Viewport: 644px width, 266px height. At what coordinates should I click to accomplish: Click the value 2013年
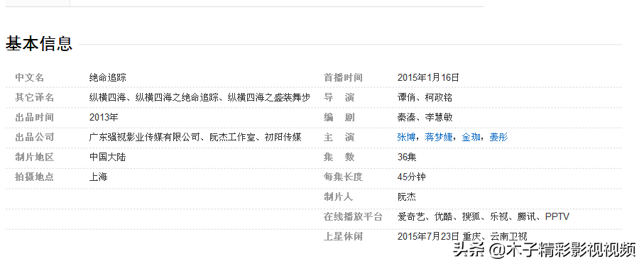click(x=104, y=118)
